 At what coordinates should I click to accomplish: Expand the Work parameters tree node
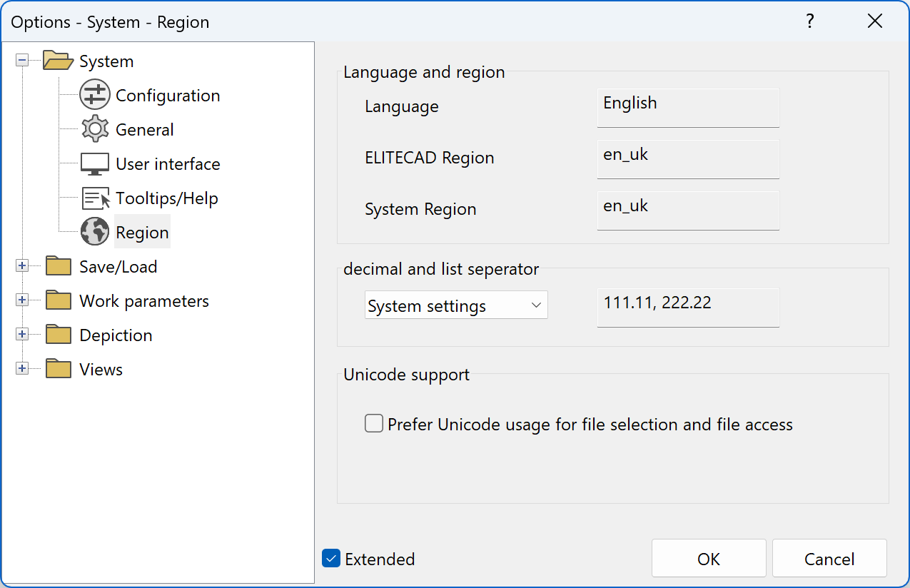pos(22,300)
